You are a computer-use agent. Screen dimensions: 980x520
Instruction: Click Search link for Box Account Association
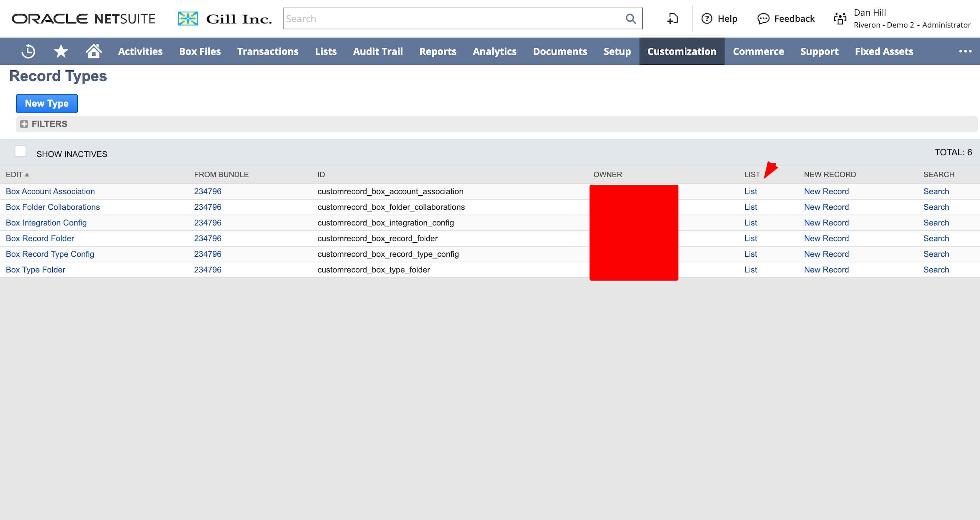pyautogui.click(x=936, y=191)
